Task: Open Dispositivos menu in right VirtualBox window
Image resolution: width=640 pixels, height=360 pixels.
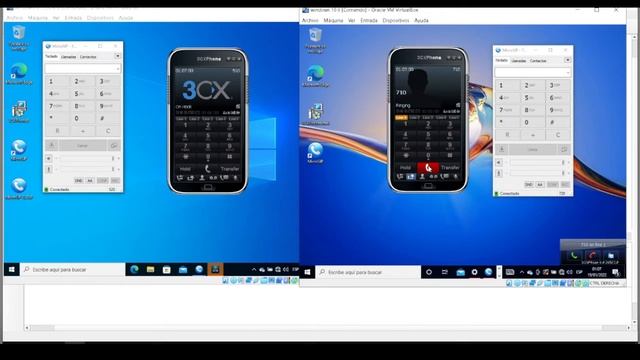Action: (x=396, y=20)
